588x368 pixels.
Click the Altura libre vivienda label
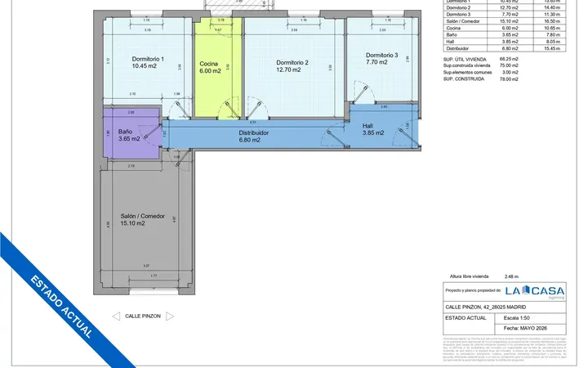(x=469, y=276)
